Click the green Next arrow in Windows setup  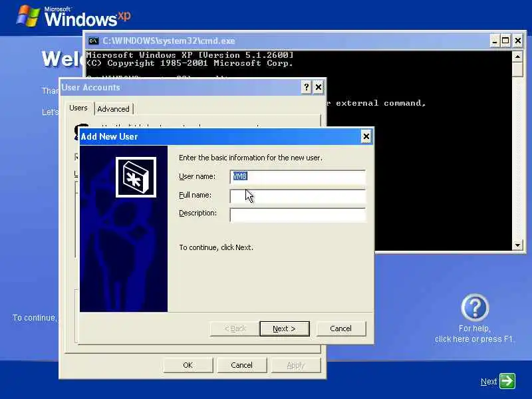tap(507, 381)
